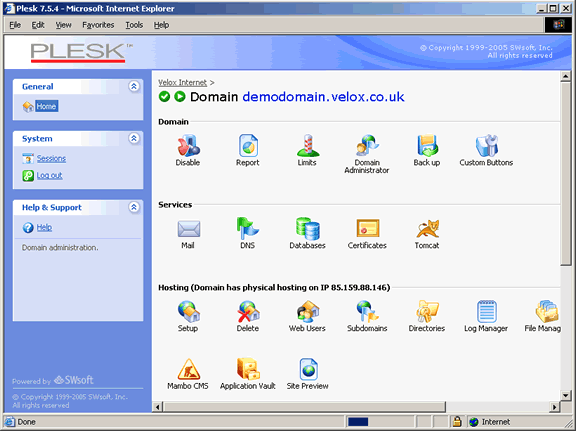
Task: Click the green arrow domain status icon
Action: [180, 97]
